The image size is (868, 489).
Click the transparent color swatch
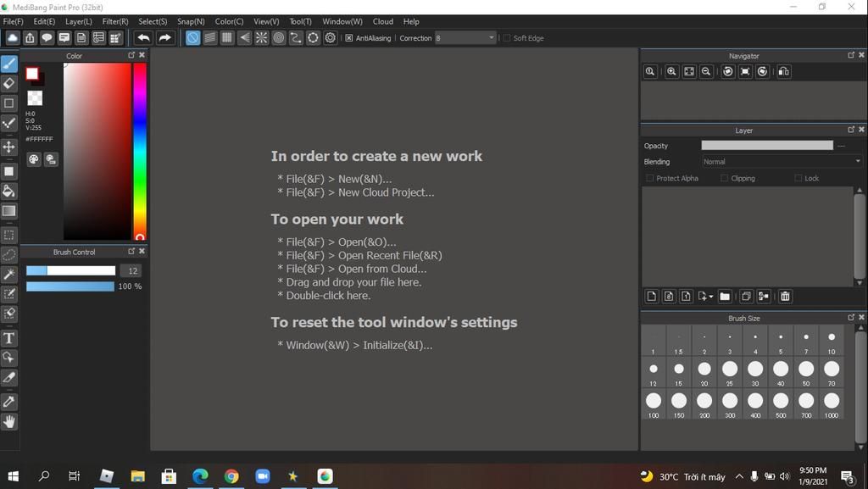point(35,98)
